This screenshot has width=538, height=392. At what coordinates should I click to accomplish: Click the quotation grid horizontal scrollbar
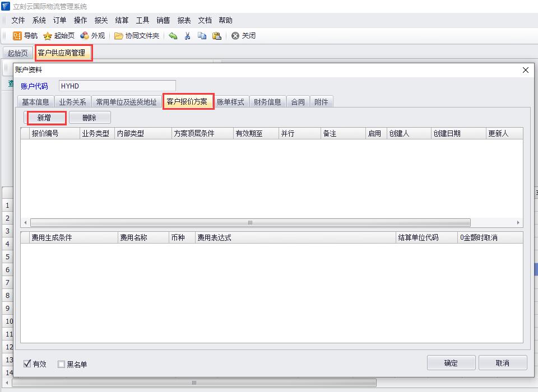tap(250, 222)
